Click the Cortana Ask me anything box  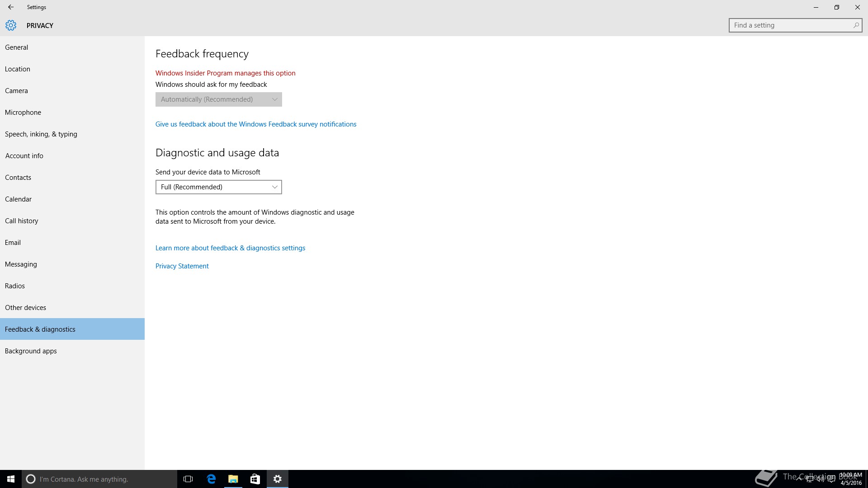coord(99,479)
